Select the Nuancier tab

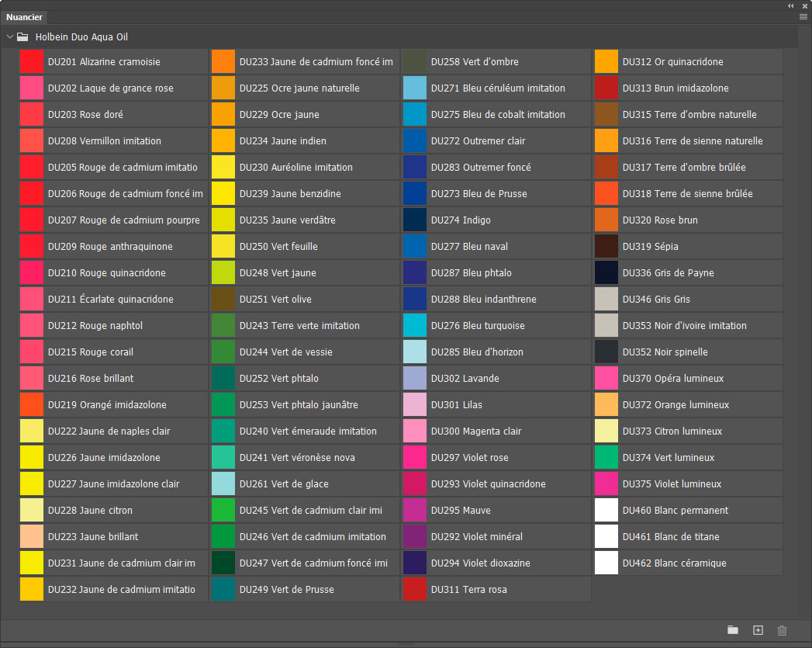pyautogui.click(x=24, y=17)
